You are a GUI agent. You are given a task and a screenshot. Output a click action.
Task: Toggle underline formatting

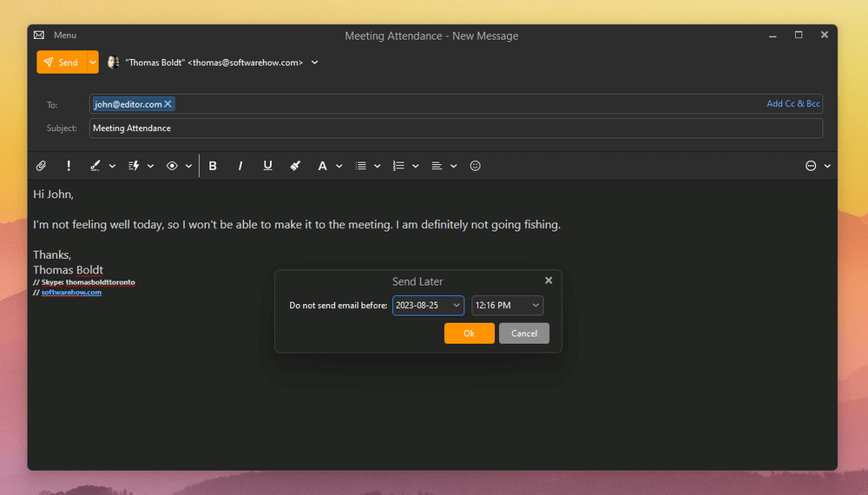(x=267, y=166)
